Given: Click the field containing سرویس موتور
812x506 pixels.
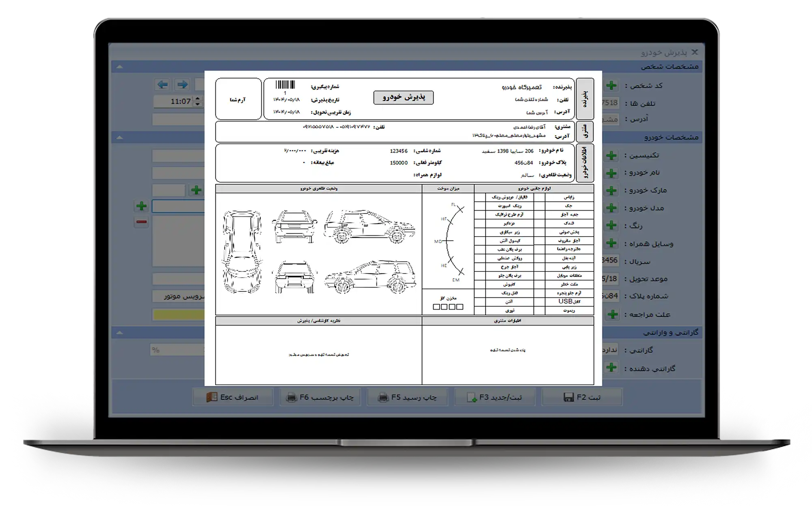Looking at the screenshot, I should coord(178,297).
